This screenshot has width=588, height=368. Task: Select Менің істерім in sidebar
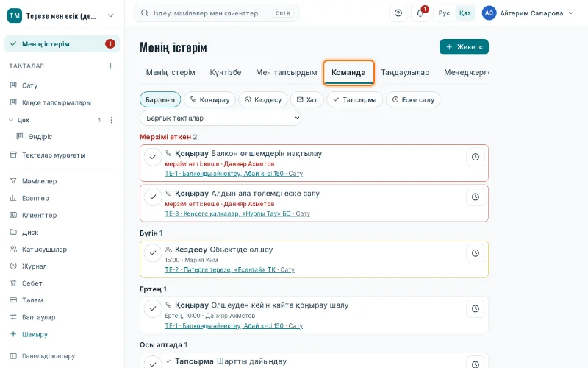coord(62,44)
